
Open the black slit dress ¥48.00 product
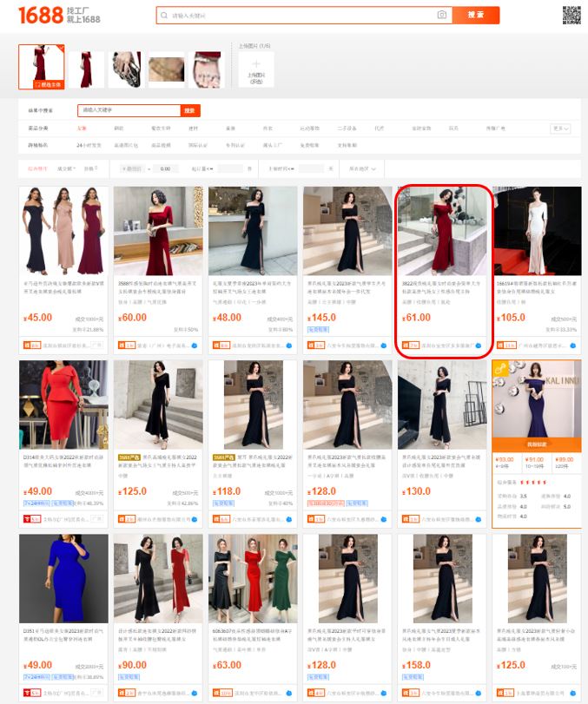point(253,231)
